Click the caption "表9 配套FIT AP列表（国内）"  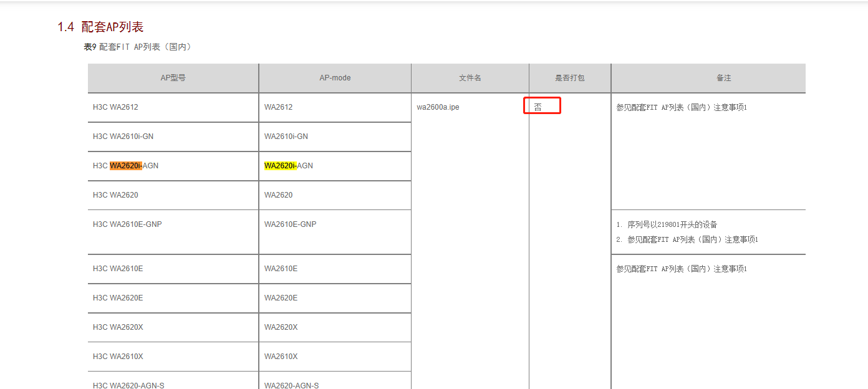click(138, 47)
